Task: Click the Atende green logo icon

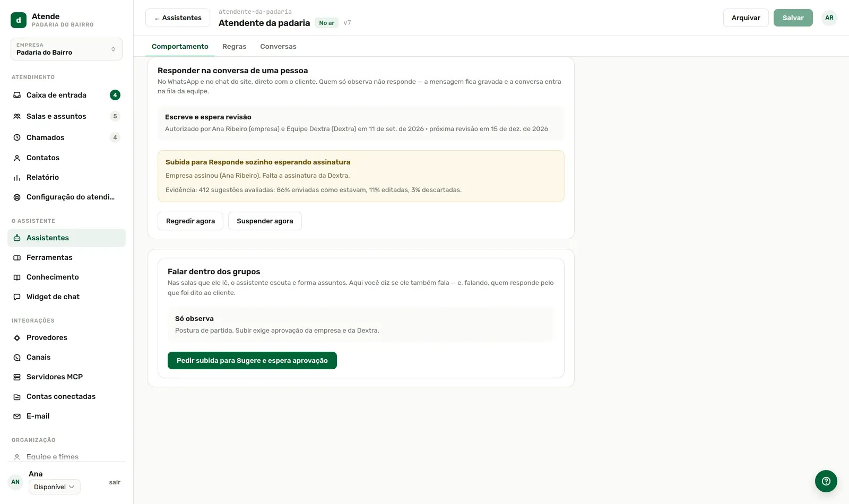Action: [19, 20]
